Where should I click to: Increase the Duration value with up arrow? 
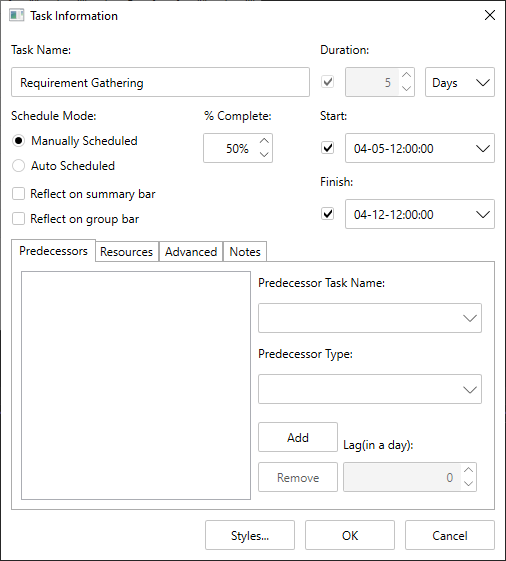[x=406, y=75]
